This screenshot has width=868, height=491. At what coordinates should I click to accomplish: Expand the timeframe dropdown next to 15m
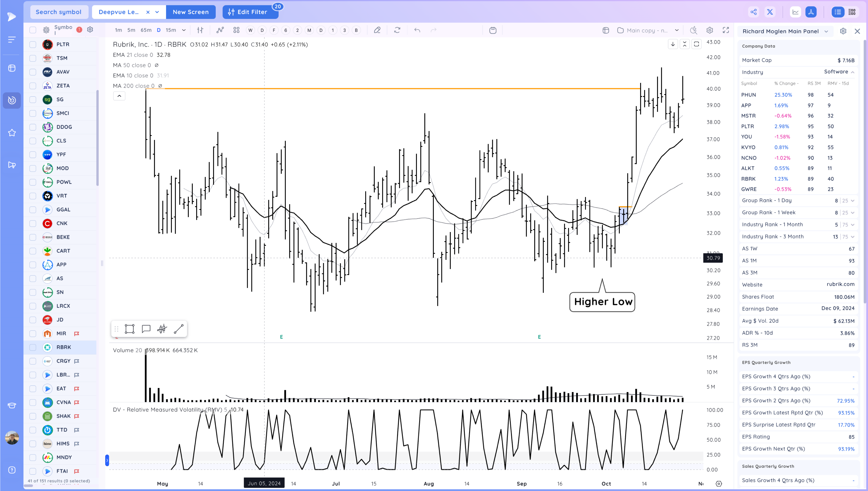[x=184, y=30]
